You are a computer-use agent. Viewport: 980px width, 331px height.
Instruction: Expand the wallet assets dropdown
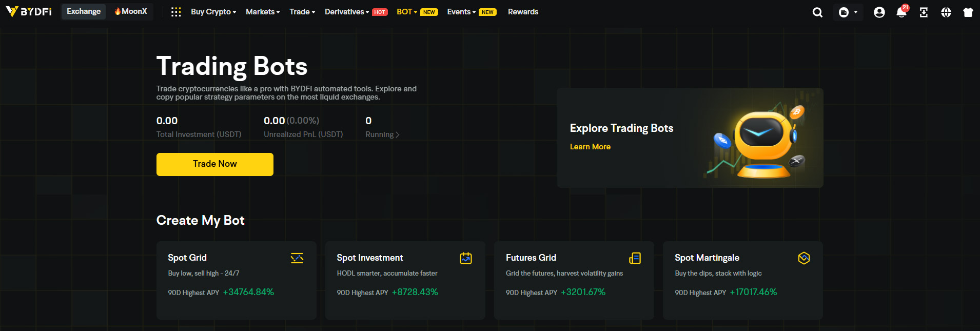(848, 12)
